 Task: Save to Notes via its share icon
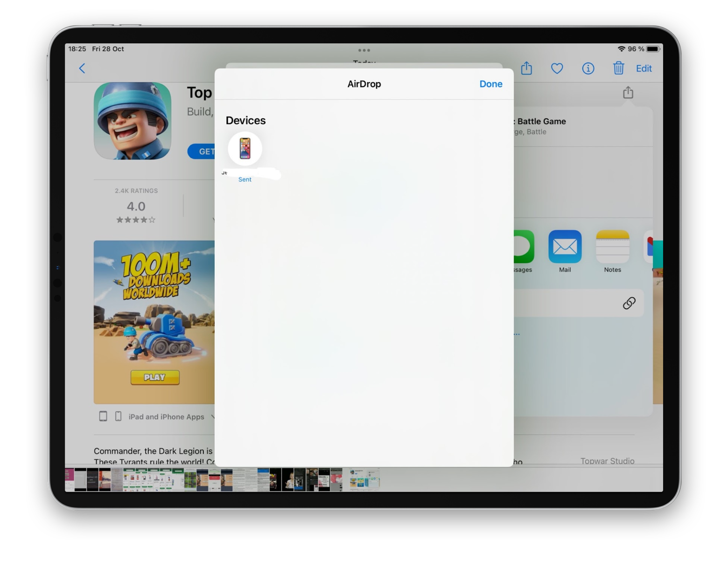click(612, 247)
